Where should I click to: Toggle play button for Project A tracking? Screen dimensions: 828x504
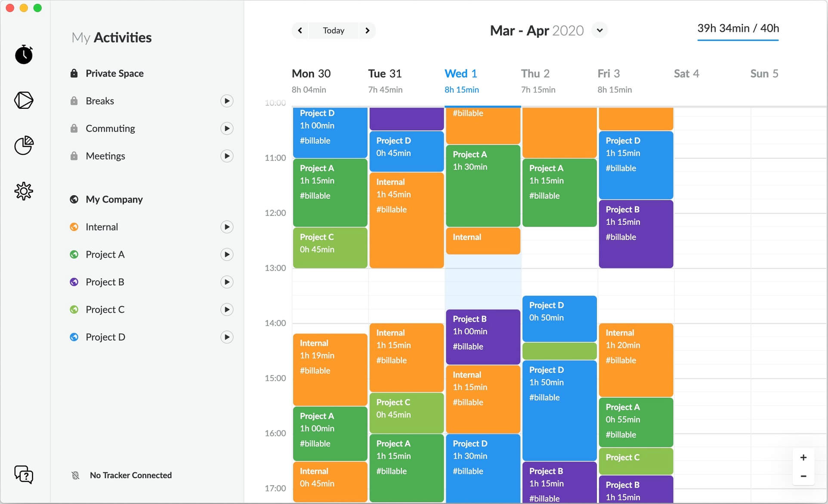[226, 253]
